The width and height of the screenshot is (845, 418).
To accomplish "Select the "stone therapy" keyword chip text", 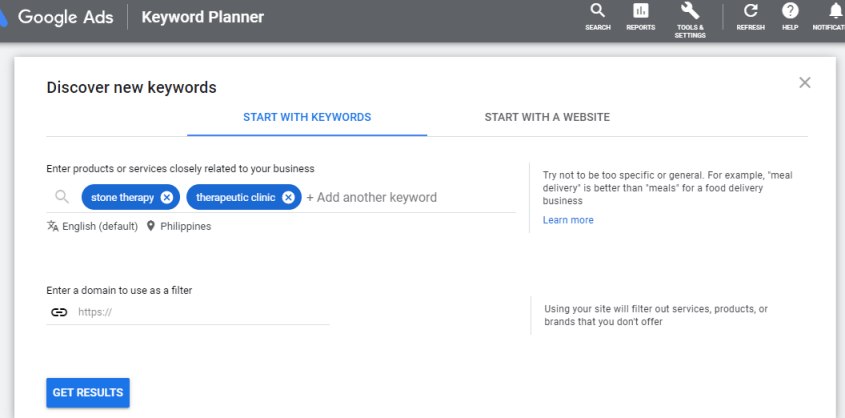I will click(122, 198).
